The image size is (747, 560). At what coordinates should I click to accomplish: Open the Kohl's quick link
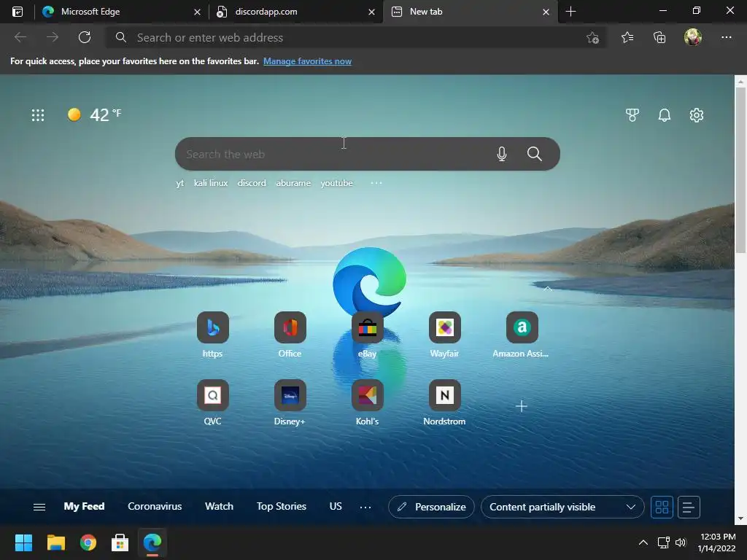pyautogui.click(x=368, y=402)
